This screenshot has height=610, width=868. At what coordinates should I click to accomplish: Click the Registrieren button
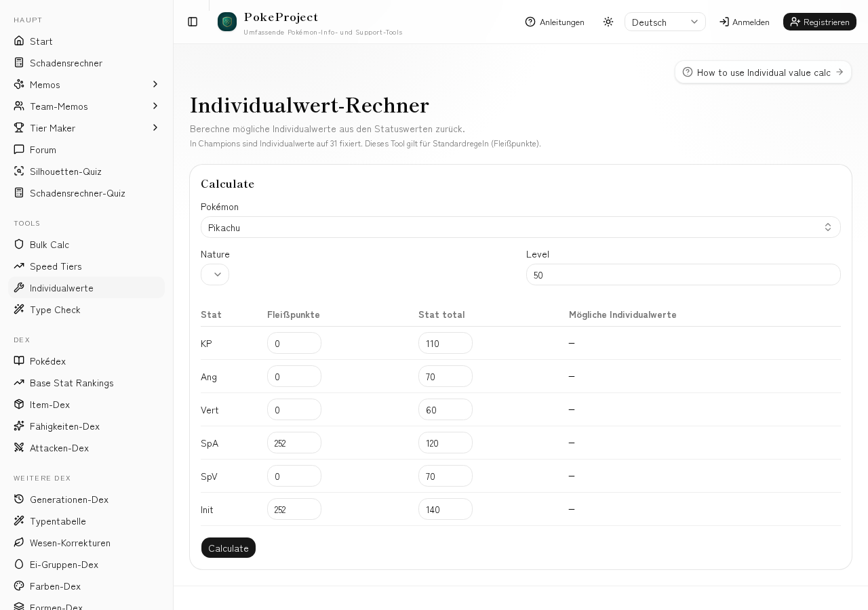[820, 22]
